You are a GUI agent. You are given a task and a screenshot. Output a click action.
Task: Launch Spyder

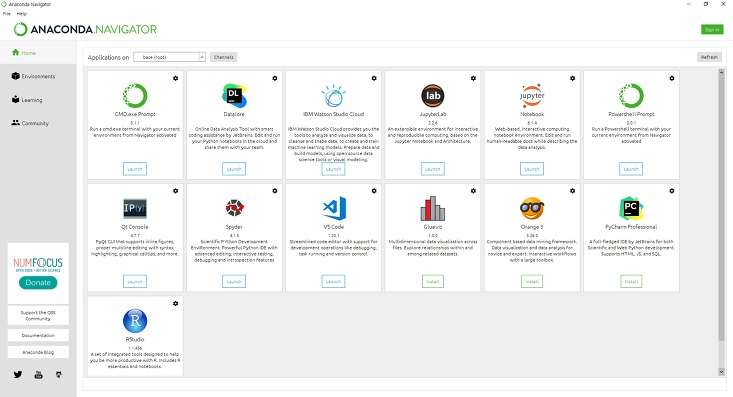[234, 282]
